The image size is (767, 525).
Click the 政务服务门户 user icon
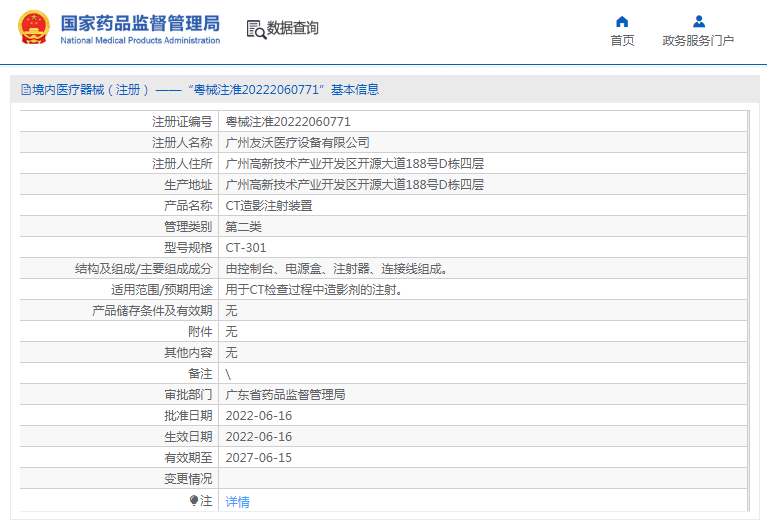[x=699, y=22]
